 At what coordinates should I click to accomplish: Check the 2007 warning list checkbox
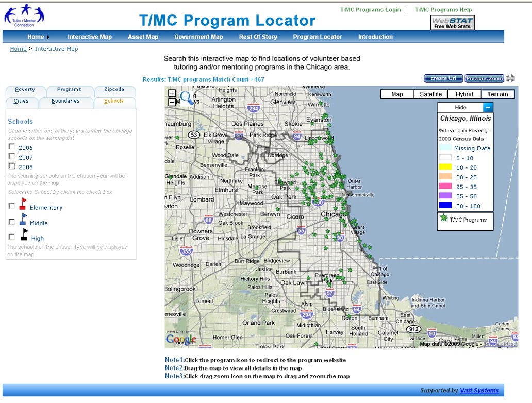click(x=12, y=156)
